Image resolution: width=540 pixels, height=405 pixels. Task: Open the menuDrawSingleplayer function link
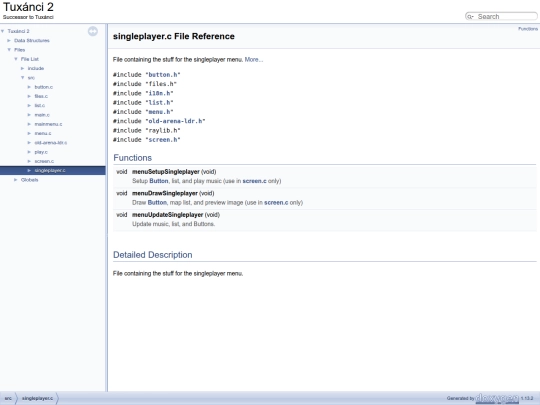[165, 193]
